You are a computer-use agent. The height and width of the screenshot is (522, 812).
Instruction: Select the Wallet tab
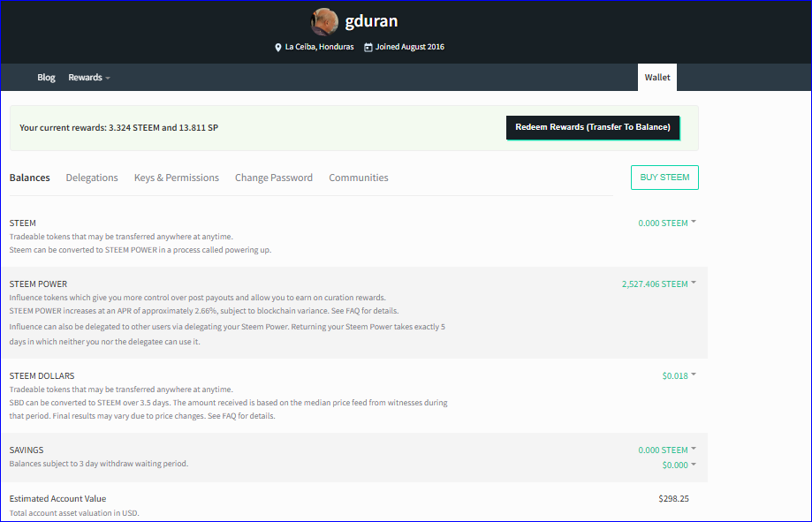click(x=657, y=77)
